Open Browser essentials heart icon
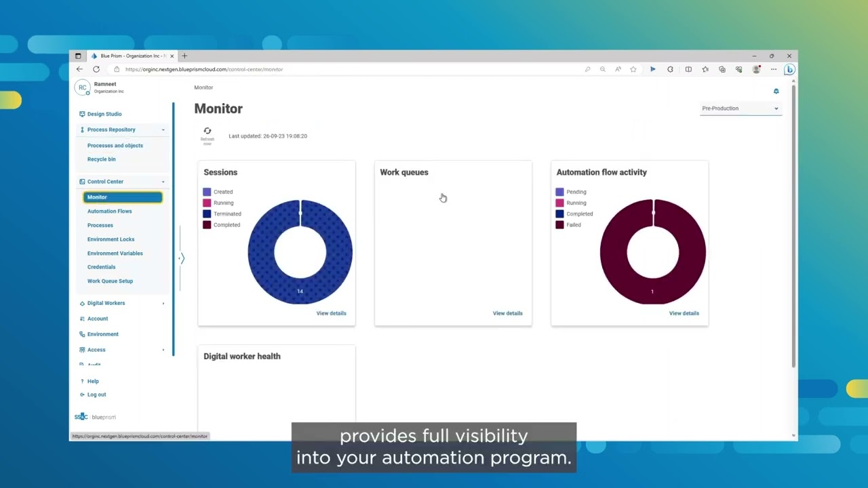Viewport: 868px width, 488px height. coord(739,69)
